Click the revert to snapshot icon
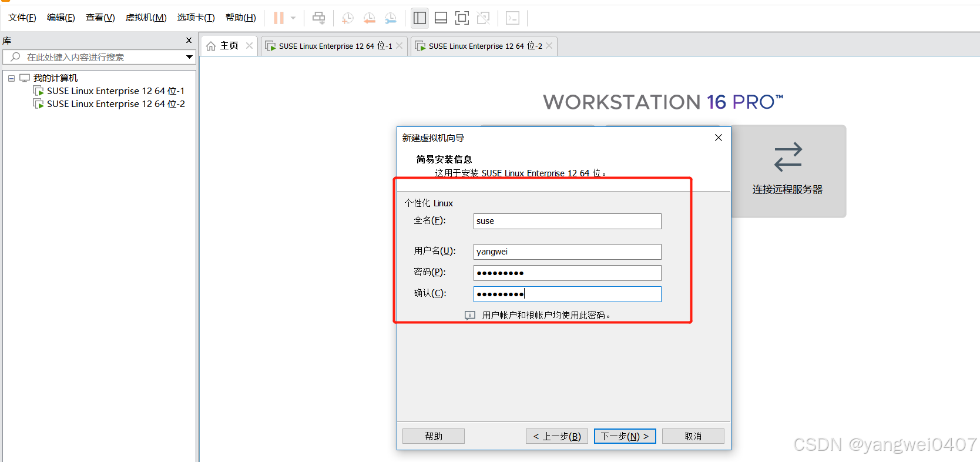 [x=369, y=18]
